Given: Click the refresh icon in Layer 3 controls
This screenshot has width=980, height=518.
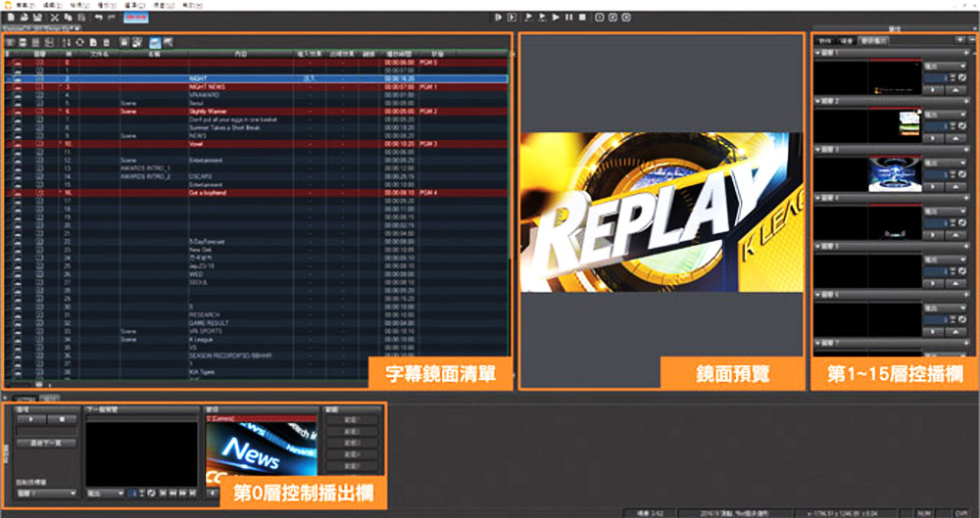Looking at the screenshot, I should [x=962, y=175].
